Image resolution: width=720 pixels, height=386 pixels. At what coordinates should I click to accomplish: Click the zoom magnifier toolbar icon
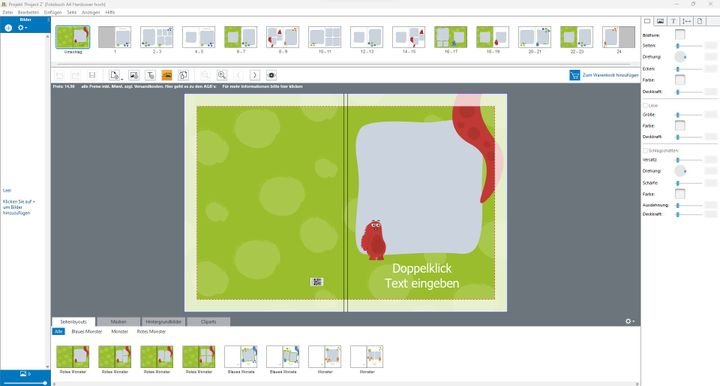[x=222, y=75]
